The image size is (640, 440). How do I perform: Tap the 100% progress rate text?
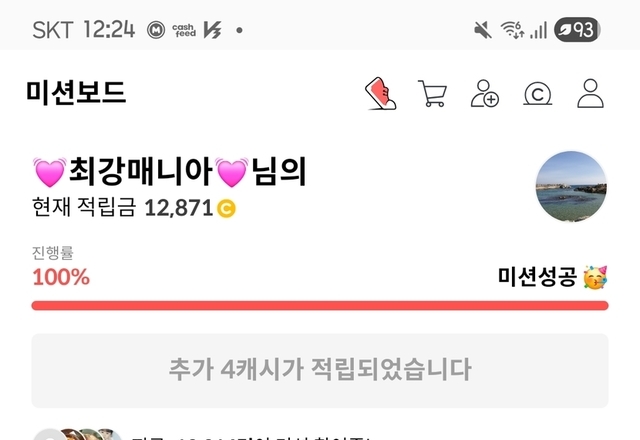[61, 277]
